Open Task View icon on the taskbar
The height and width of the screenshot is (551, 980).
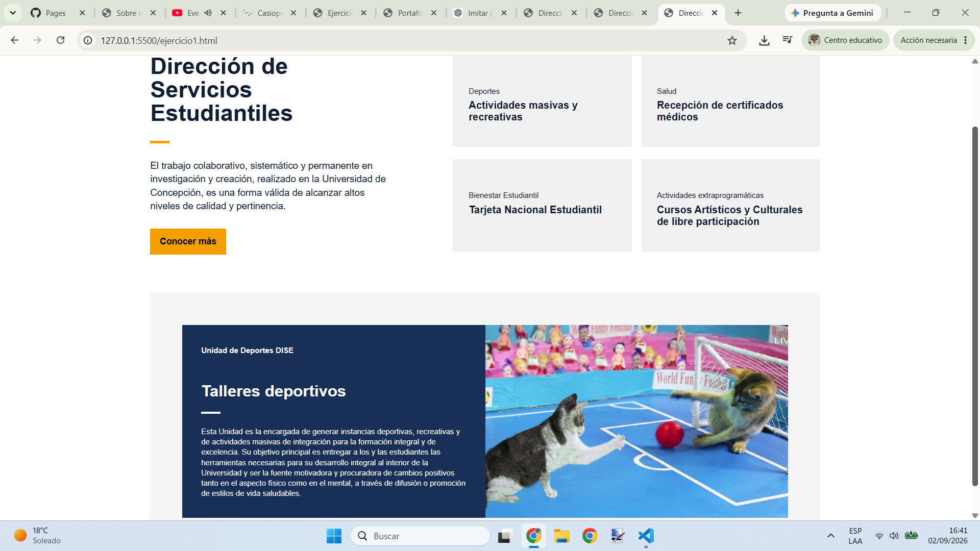[505, 536]
